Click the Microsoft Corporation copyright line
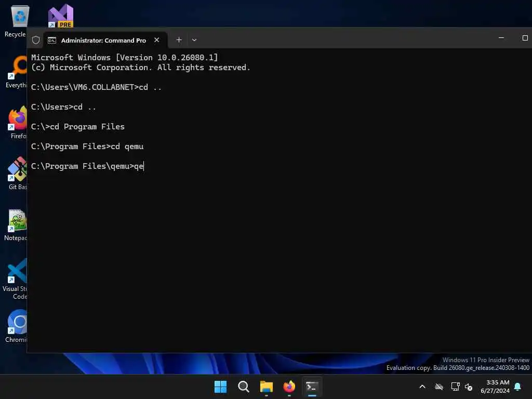 [140, 68]
